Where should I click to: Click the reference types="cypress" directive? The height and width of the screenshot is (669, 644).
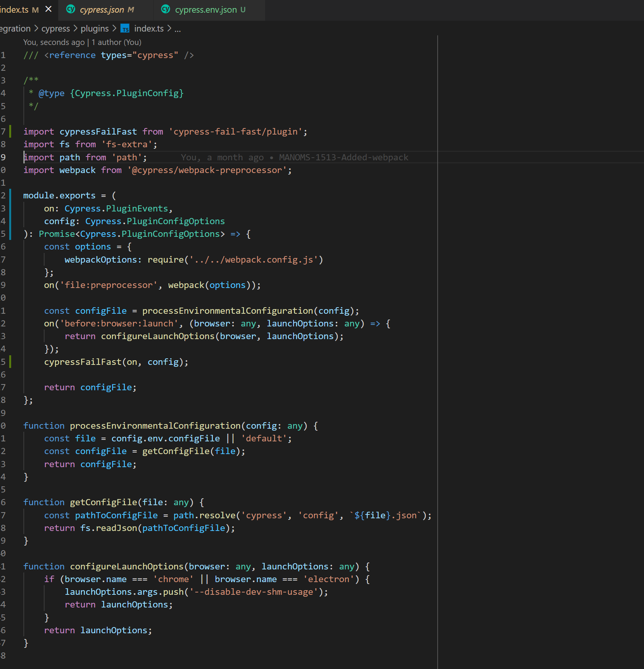[x=108, y=55]
